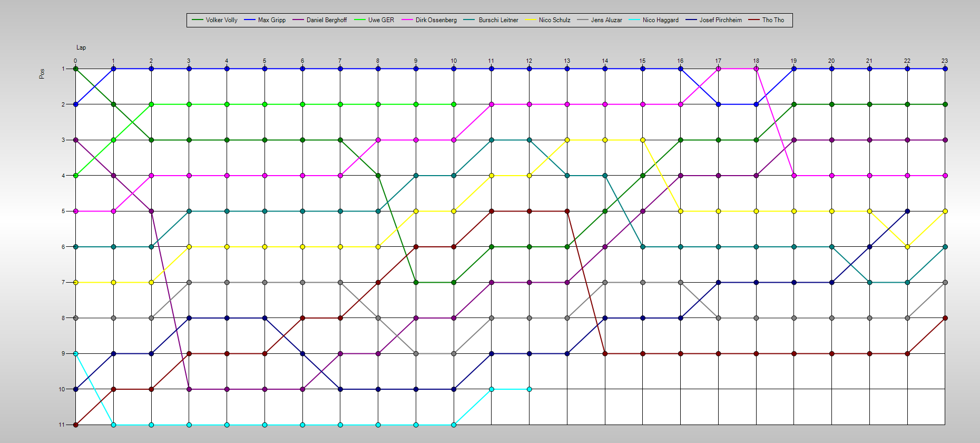Select the Uwe GER legend label
Screen dimensions: 980x443
(381, 20)
